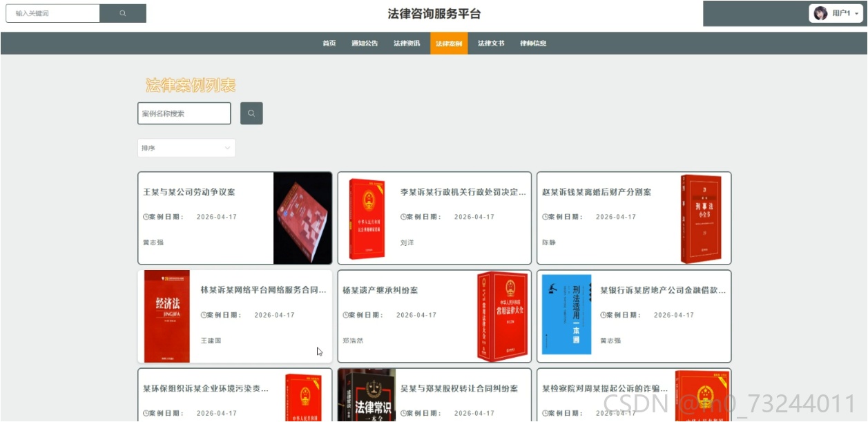Click book thumbnail in 王某与某公司劳动争议案 card
This screenshot has height=422, width=868.
[302, 218]
